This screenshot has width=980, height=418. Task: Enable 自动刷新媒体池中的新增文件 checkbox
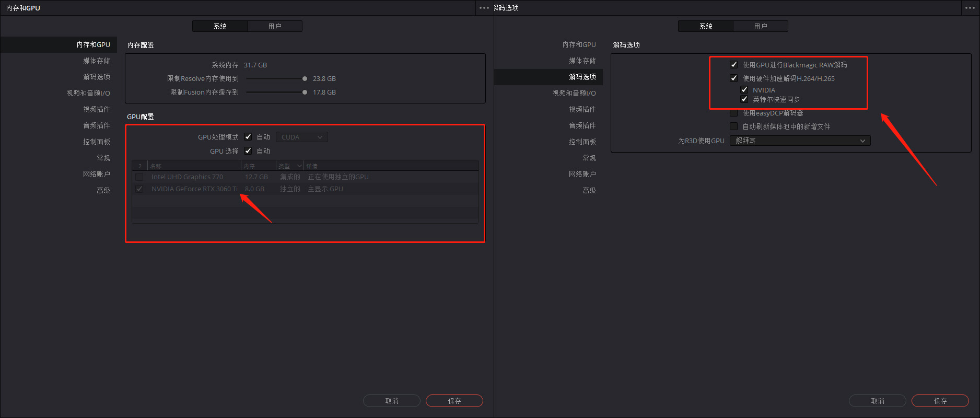click(734, 126)
